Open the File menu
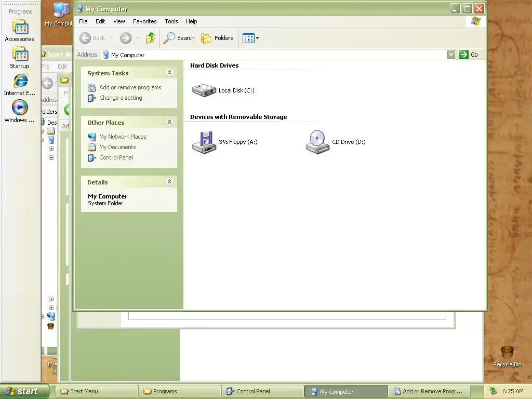 pyautogui.click(x=83, y=21)
